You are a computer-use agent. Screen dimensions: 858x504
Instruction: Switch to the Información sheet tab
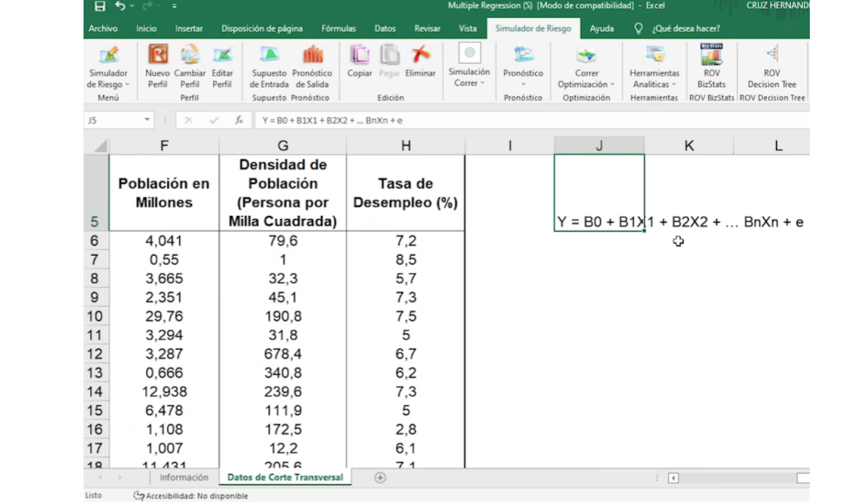[184, 478]
